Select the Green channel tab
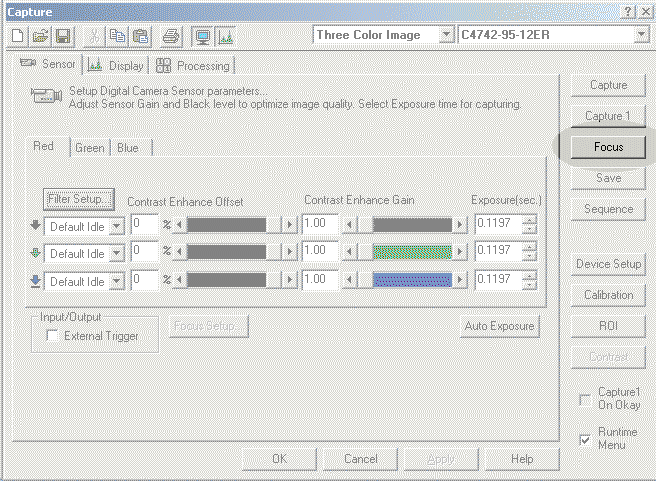656x481 pixels. tap(89, 148)
